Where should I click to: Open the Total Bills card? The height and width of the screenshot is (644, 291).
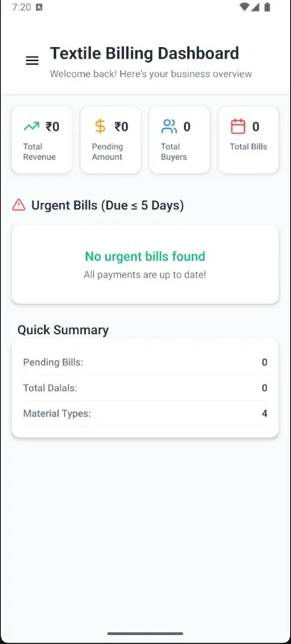pos(248,140)
